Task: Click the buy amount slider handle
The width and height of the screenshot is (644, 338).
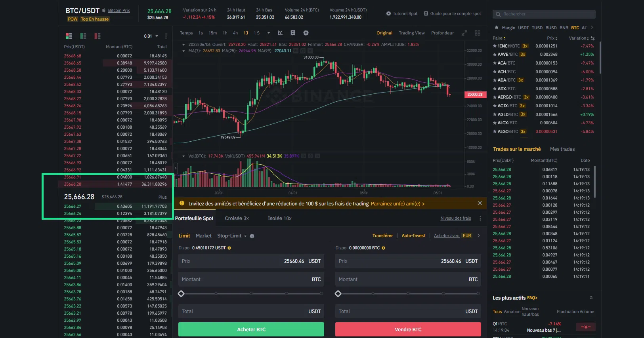Action: pos(181,294)
